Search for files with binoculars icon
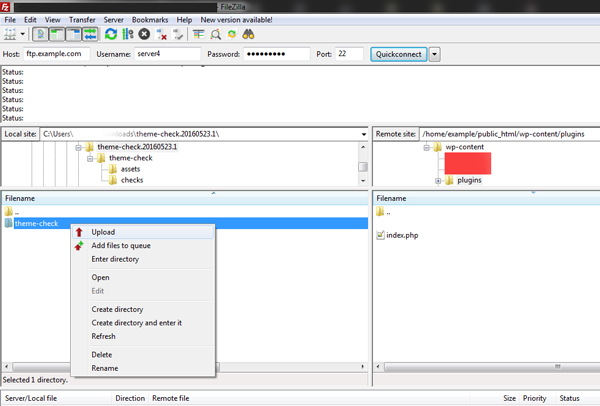This screenshot has width=600, height=406. click(x=248, y=34)
